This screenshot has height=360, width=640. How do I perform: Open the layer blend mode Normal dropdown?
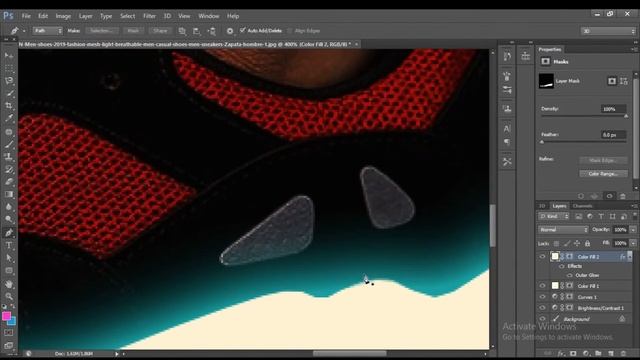[563, 230]
